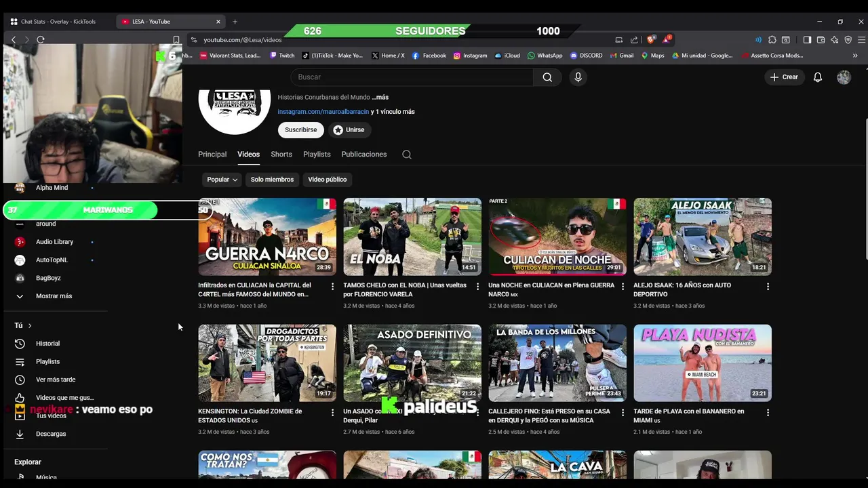Screen dimensions: 868x488
Task: Open account avatar menu
Action: [844, 77]
